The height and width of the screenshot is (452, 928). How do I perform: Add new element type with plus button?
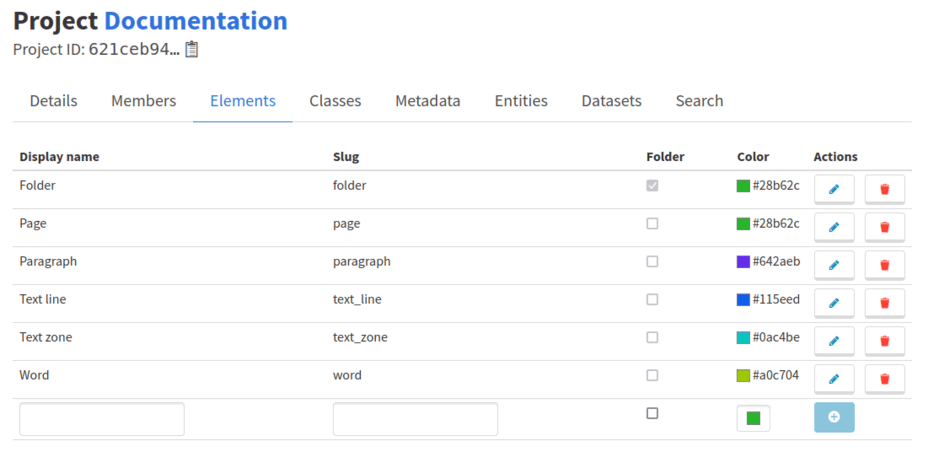(x=834, y=417)
